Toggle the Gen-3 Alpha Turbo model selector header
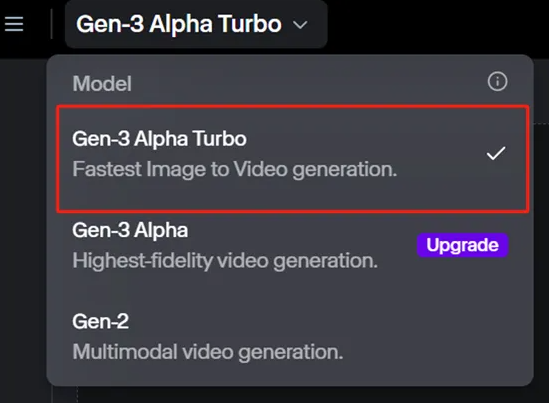 (196, 24)
